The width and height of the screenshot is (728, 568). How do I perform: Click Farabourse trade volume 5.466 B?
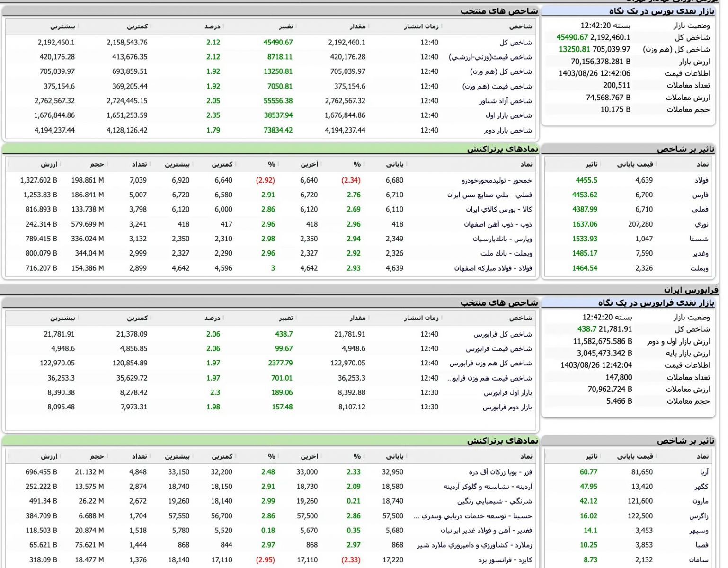coord(619,401)
